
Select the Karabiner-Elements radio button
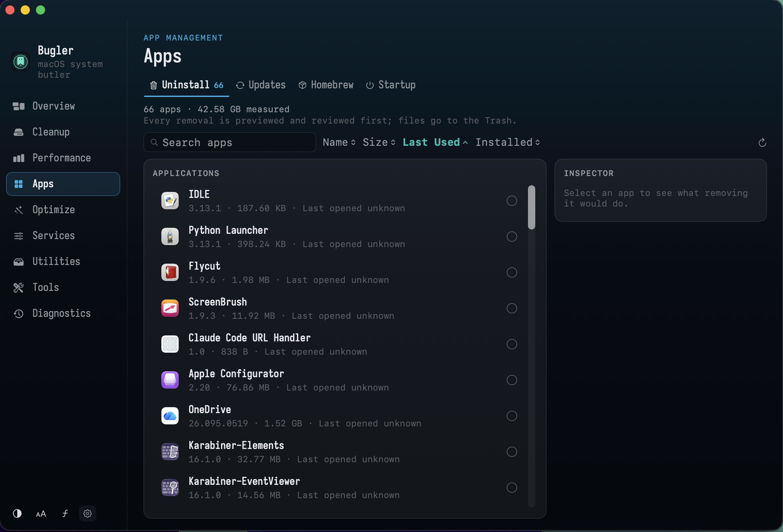pyautogui.click(x=512, y=452)
